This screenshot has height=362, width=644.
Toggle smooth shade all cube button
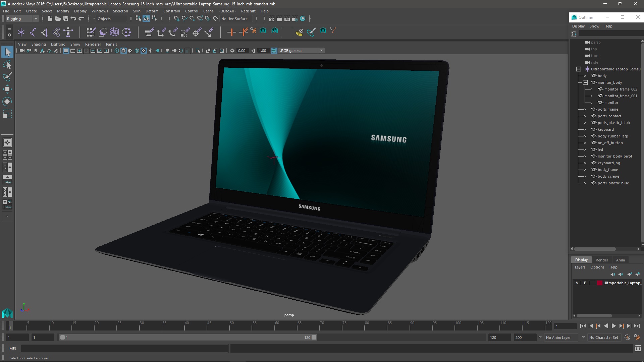(x=123, y=51)
